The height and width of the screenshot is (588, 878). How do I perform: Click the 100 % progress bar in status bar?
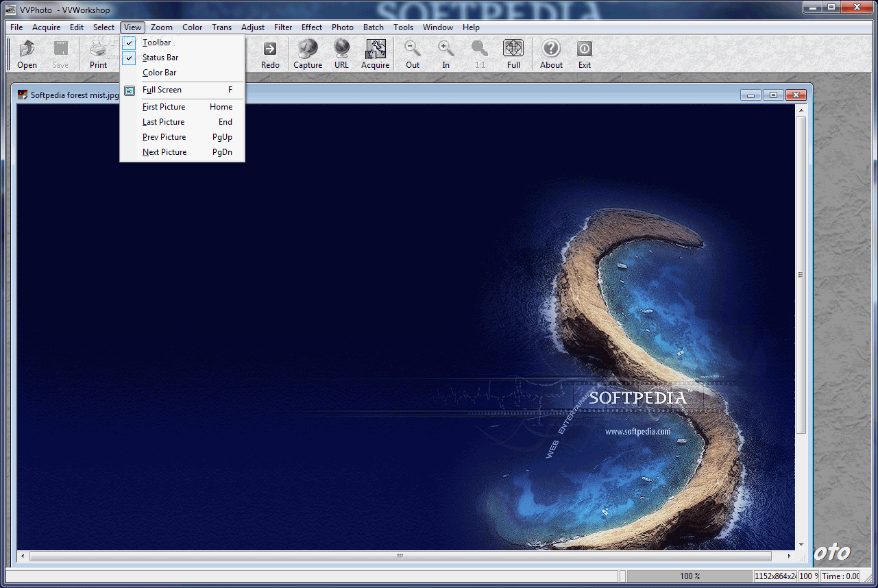coord(690,576)
